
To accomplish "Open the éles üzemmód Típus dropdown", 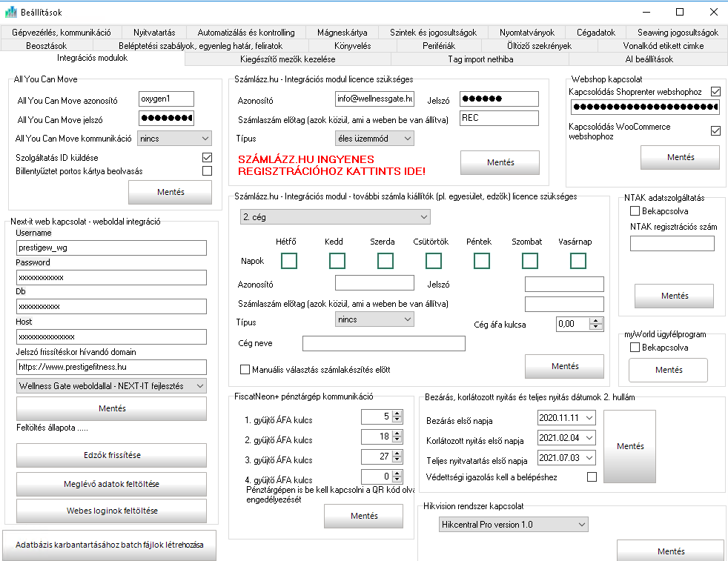I will click(x=374, y=139).
